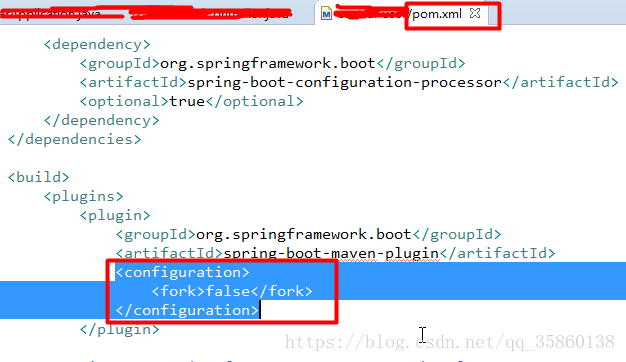Close the pom.xml tab
Viewport: 626px width, 362px height.
coord(475,14)
